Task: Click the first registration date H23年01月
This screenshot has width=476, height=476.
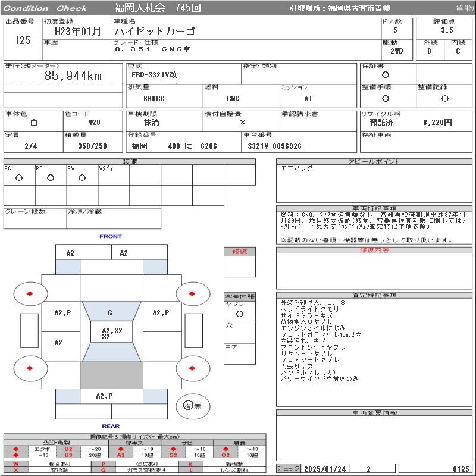Action: click(78, 31)
